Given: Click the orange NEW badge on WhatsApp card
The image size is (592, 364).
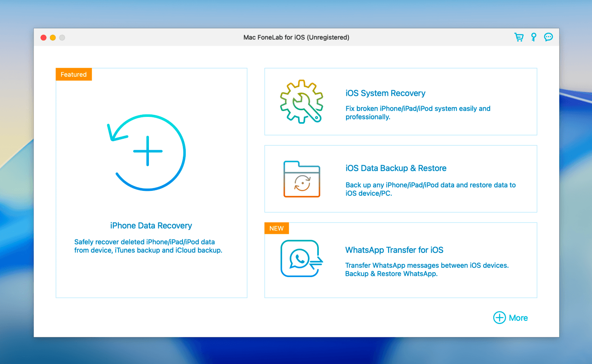Looking at the screenshot, I should (x=276, y=228).
